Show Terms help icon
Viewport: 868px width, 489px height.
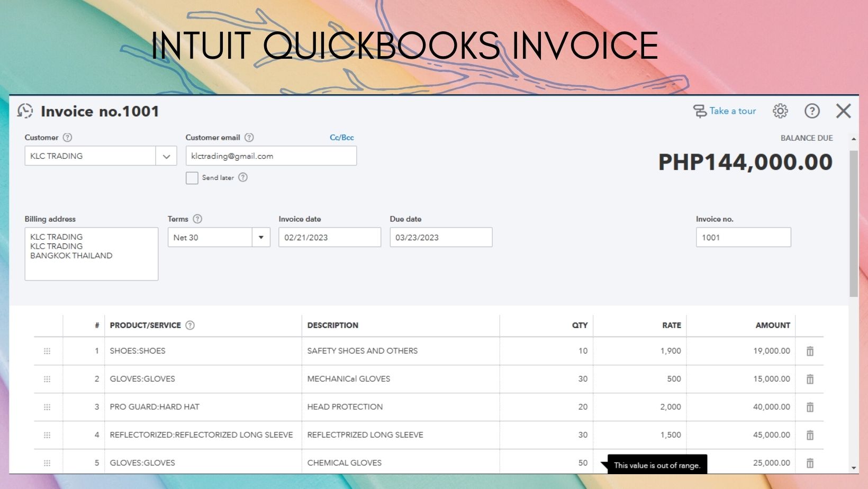(197, 219)
